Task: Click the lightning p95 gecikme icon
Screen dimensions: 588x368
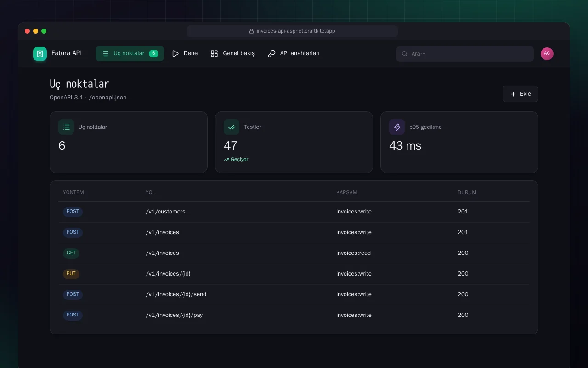Action: 397,127
